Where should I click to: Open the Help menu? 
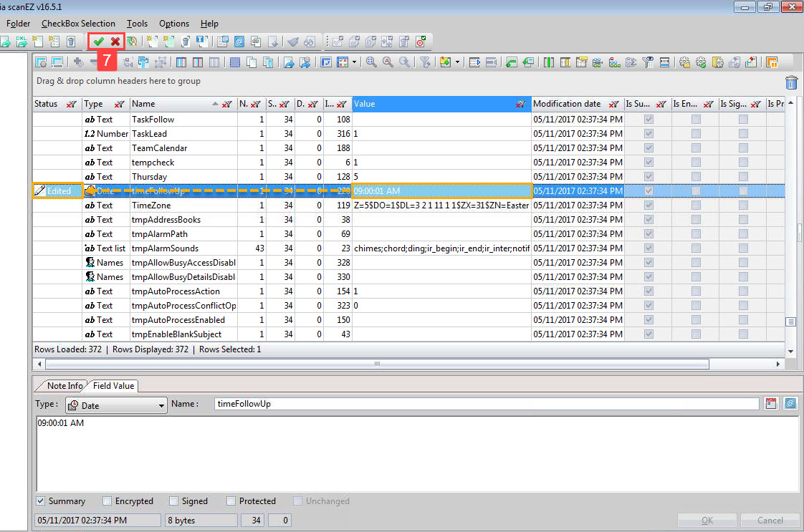point(209,24)
